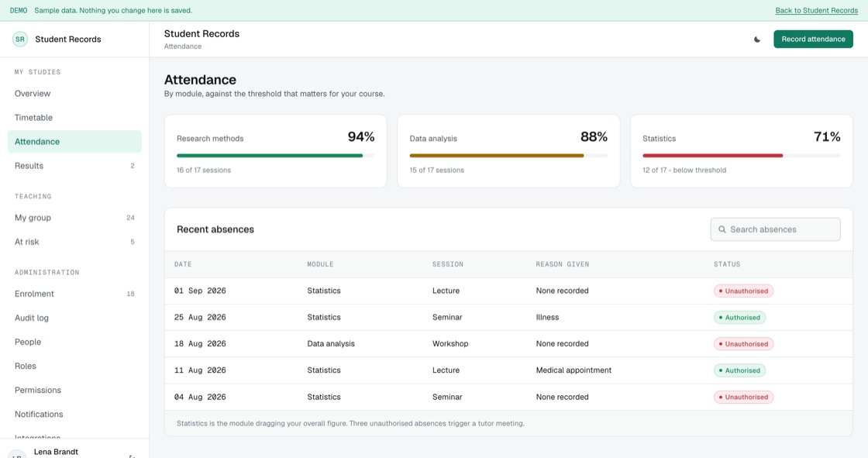The width and height of the screenshot is (868, 458).
Task: Open the Roles page
Action: 74,366
